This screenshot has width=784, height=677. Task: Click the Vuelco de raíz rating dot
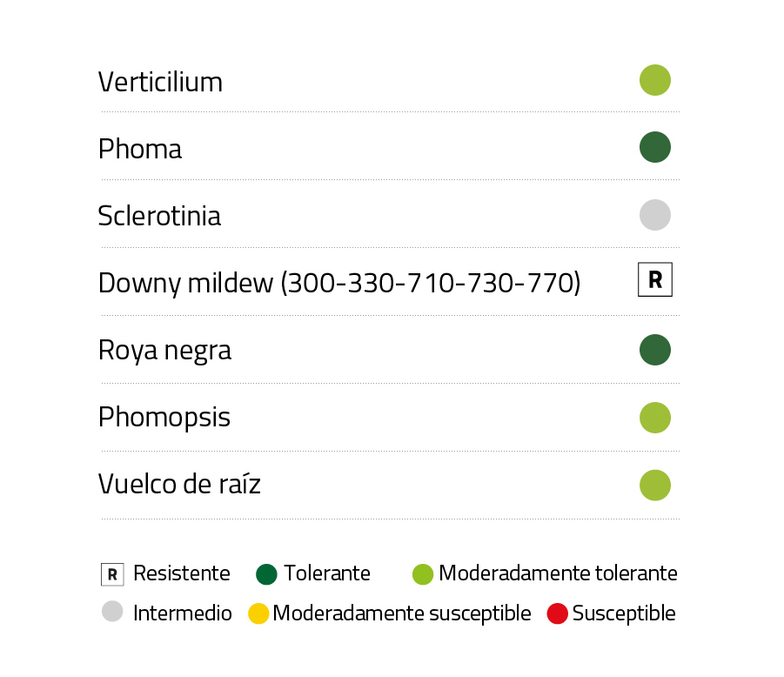click(x=654, y=485)
